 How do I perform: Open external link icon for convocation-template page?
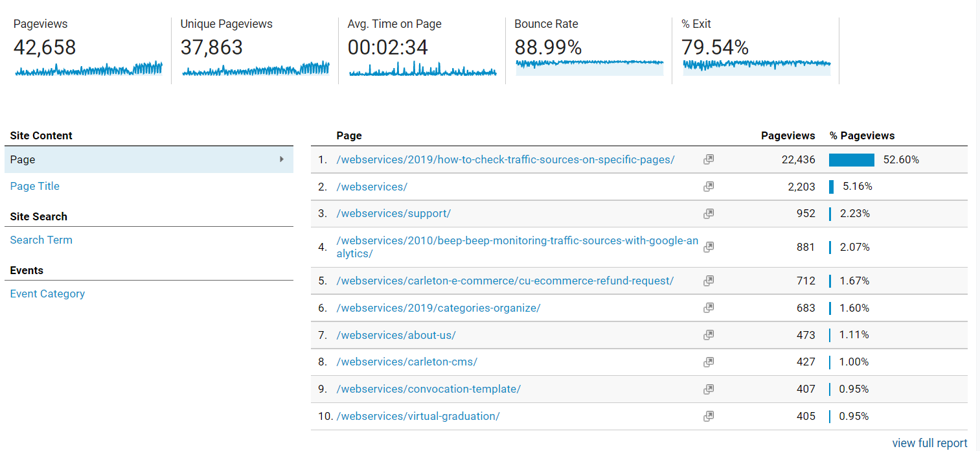coord(709,389)
